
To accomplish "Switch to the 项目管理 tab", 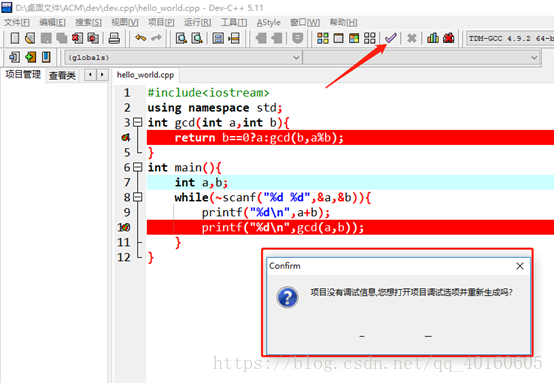I will tap(23, 75).
